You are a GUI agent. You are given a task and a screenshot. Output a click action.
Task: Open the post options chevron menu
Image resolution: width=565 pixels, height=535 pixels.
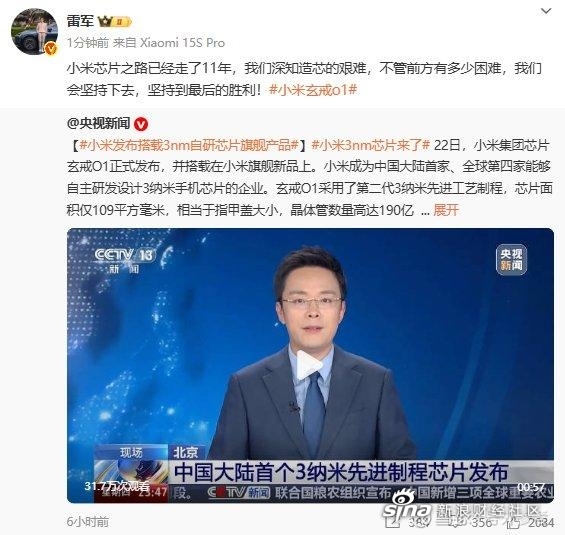click(546, 11)
